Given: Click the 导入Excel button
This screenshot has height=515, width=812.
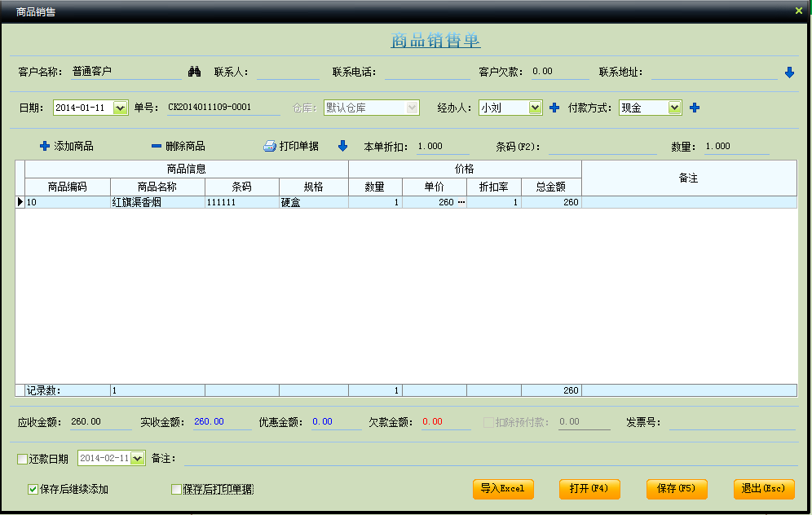Looking at the screenshot, I should point(502,489).
